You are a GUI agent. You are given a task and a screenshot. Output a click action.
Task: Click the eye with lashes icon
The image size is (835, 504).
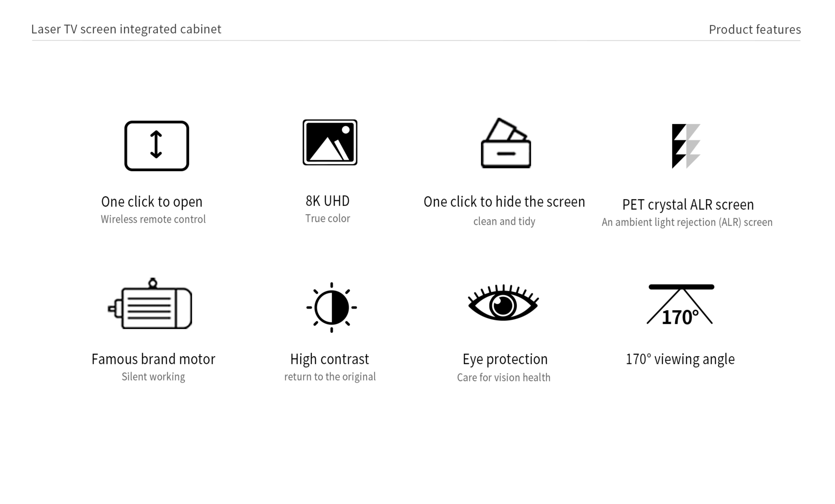[x=503, y=303]
